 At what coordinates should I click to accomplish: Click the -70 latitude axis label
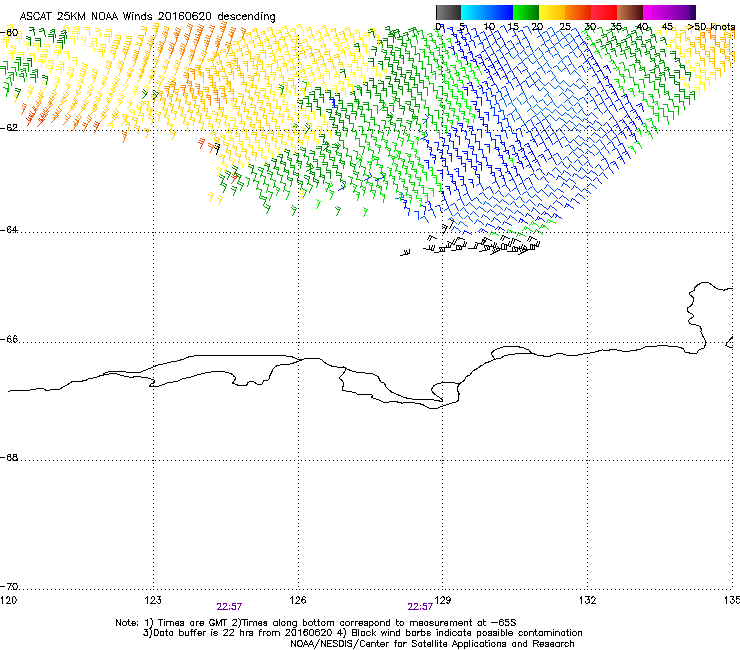click(x=9, y=587)
